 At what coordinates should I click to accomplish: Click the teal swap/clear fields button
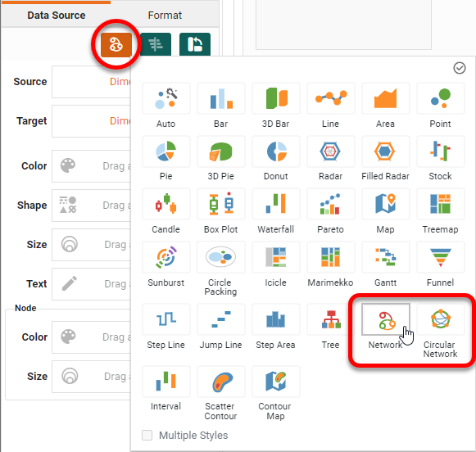click(195, 44)
